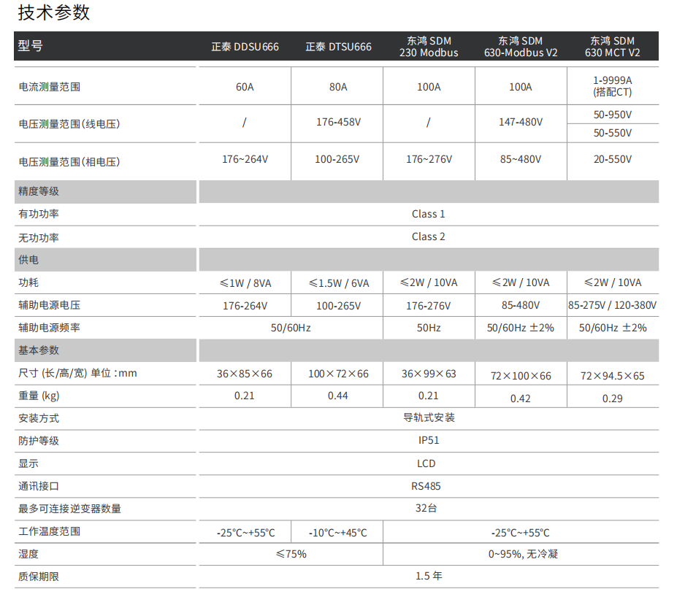Click the 1-9999A (搭配CT) value

613,86
